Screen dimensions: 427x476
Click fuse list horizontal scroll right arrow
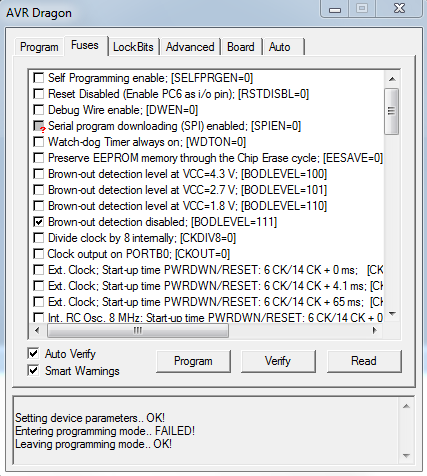375,331
